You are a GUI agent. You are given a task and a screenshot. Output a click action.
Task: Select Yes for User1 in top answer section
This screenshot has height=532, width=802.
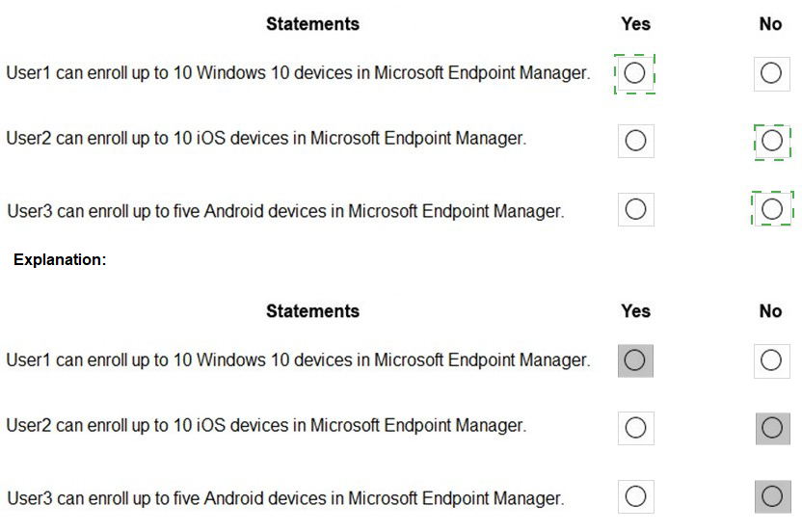(635, 72)
